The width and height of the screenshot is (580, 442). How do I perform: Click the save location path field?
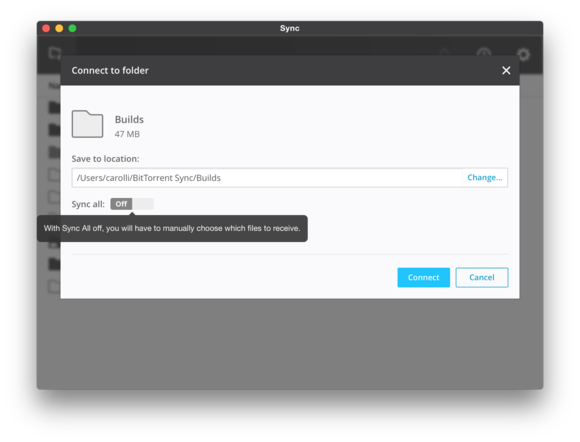click(267, 178)
